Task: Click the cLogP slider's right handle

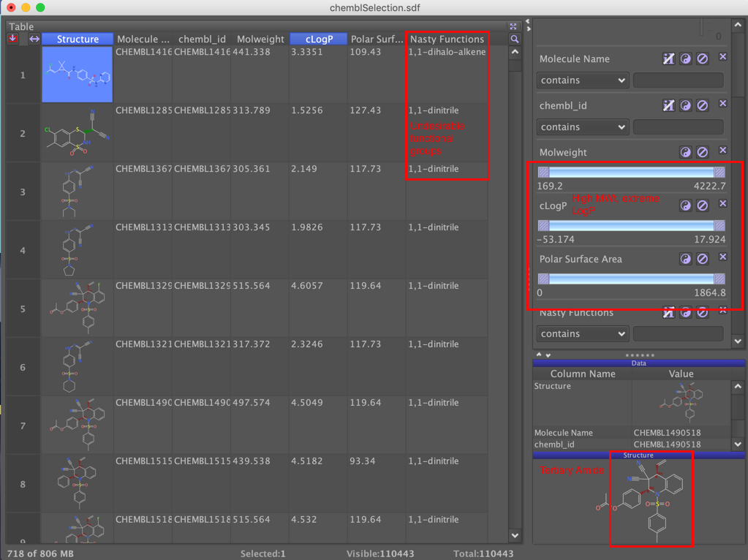Action: click(719, 226)
